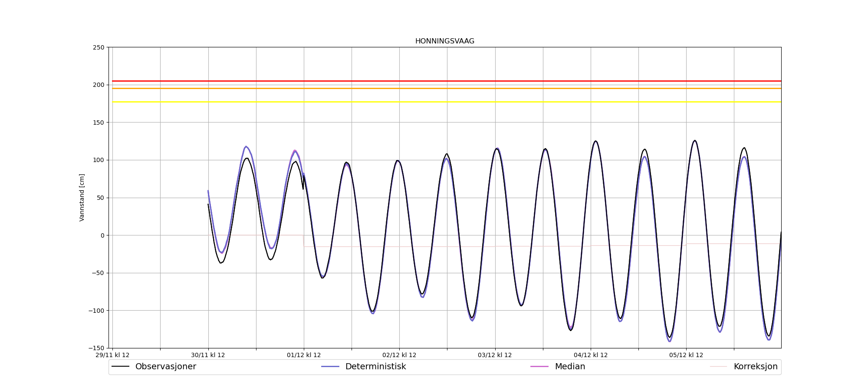Click the Vannstand [cm] y-axis label
The width and height of the screenshot is (868, 391).
[x=82, y=198]
